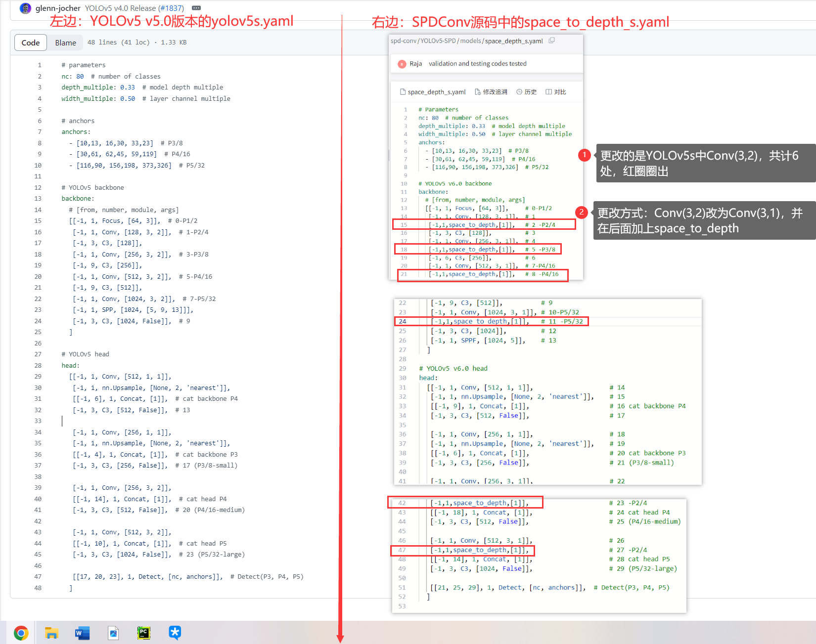The width and height of the screenshot is (816, 644).
Task: Click the clock icon beside 历史
Action: click(519, 92)
